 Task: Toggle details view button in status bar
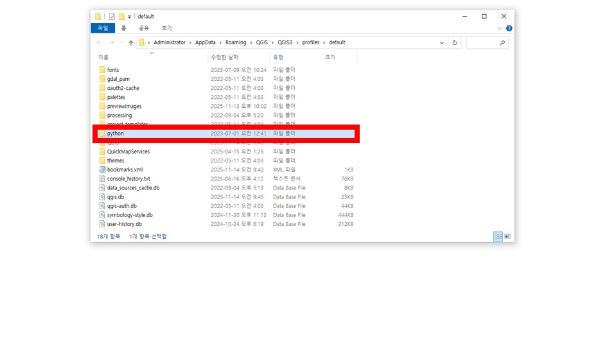498,236
